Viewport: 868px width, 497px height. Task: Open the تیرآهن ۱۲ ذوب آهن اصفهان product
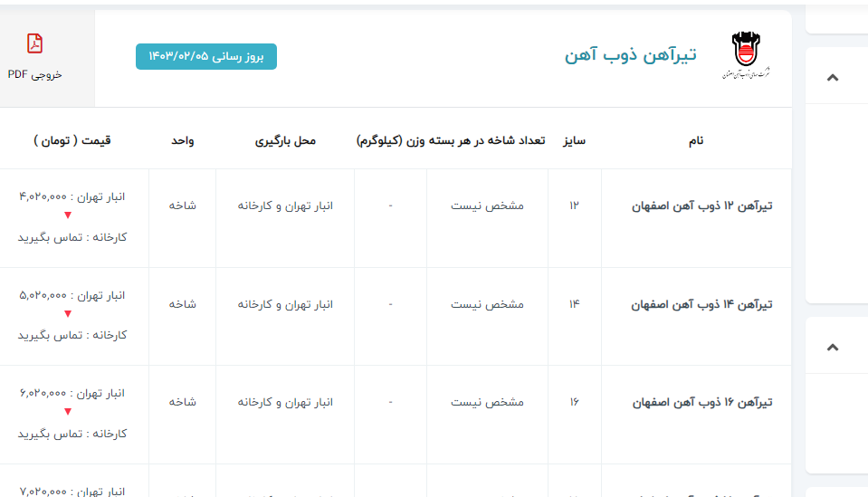[701, 205]
